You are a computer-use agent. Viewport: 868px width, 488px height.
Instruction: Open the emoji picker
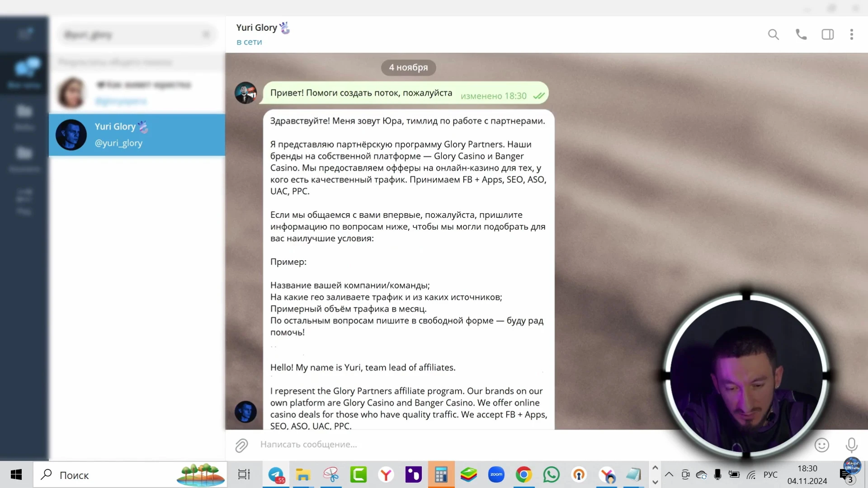821,445
